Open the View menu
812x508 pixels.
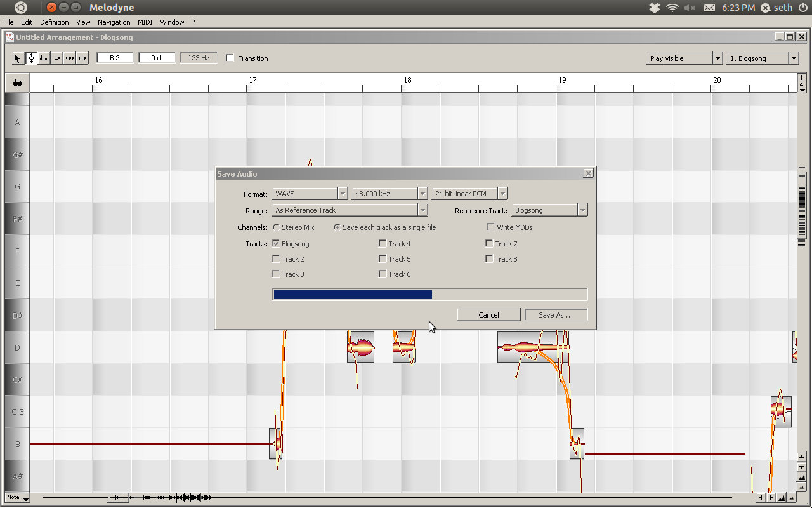click(x=83, y=22)
